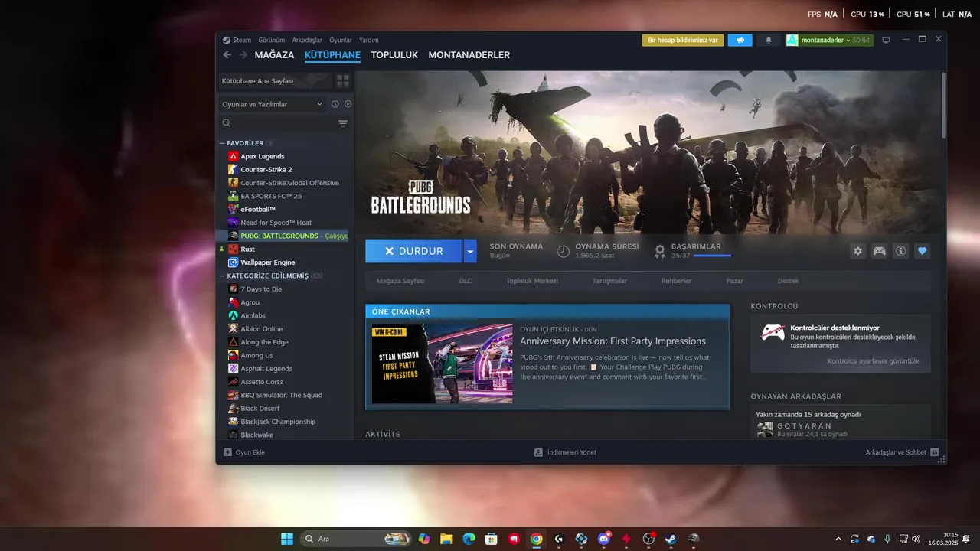The image size is (980, 551).
Task: Open the MONTANADERLER profile tab
Action: (469, 55)
